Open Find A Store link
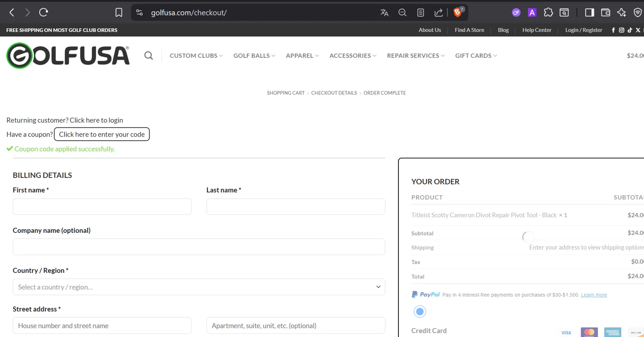The image size is (644, 337). pos(469,30)
